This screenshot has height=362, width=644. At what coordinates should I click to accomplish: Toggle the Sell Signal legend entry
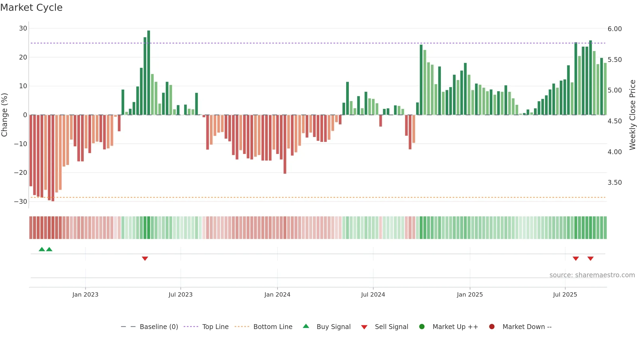385,327
